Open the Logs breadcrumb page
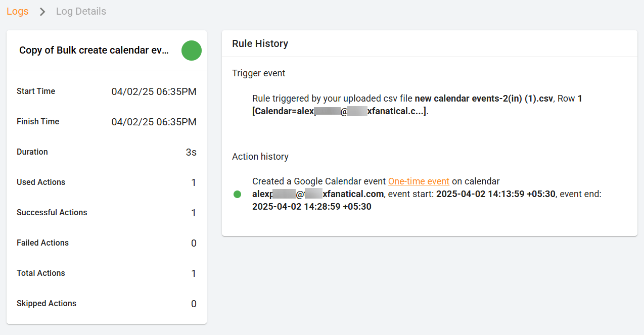Image resolution: width=644 pixels, height=335 pixels. (x=17, y=11)
